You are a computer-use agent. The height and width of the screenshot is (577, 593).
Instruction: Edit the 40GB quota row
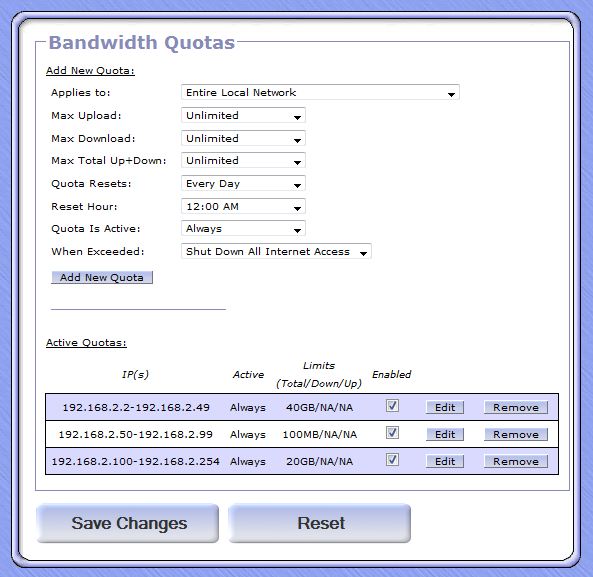[x=445, y=408]
